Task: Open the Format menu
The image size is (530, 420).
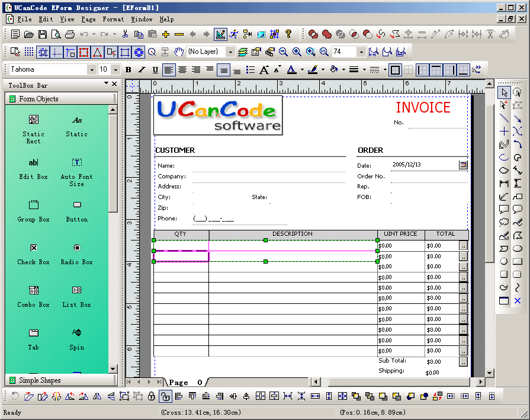Action: 113,20
